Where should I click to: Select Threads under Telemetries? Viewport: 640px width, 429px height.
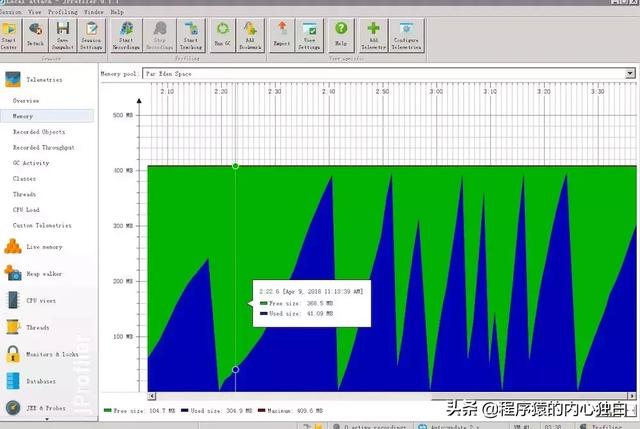(24, 194)
